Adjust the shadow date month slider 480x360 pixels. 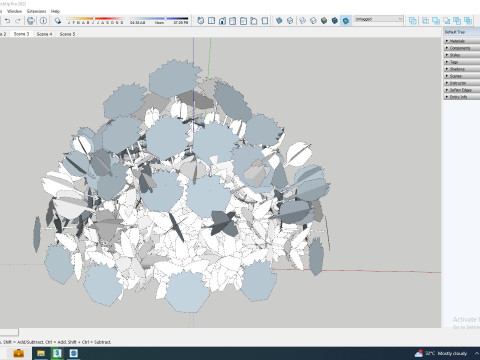95,21
